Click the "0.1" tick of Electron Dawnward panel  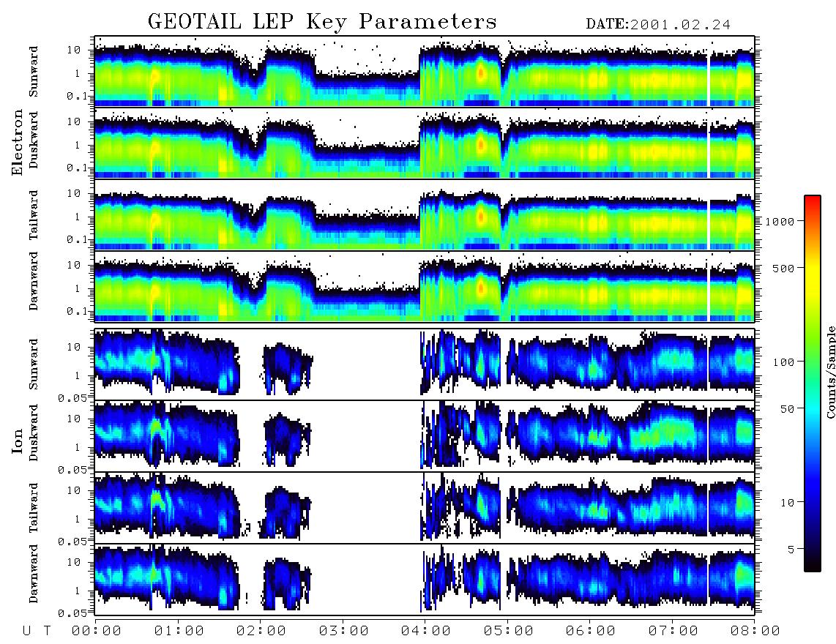[x=78, y=311]
